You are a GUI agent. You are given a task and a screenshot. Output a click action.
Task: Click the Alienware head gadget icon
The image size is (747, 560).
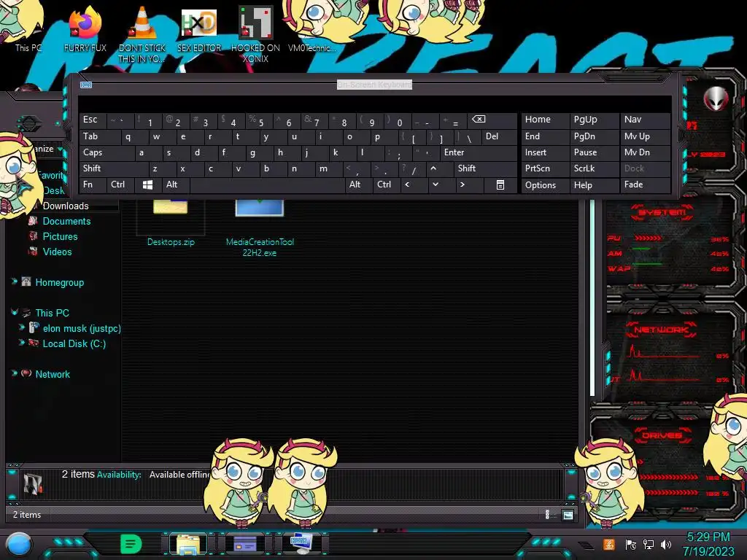point(716,98)
